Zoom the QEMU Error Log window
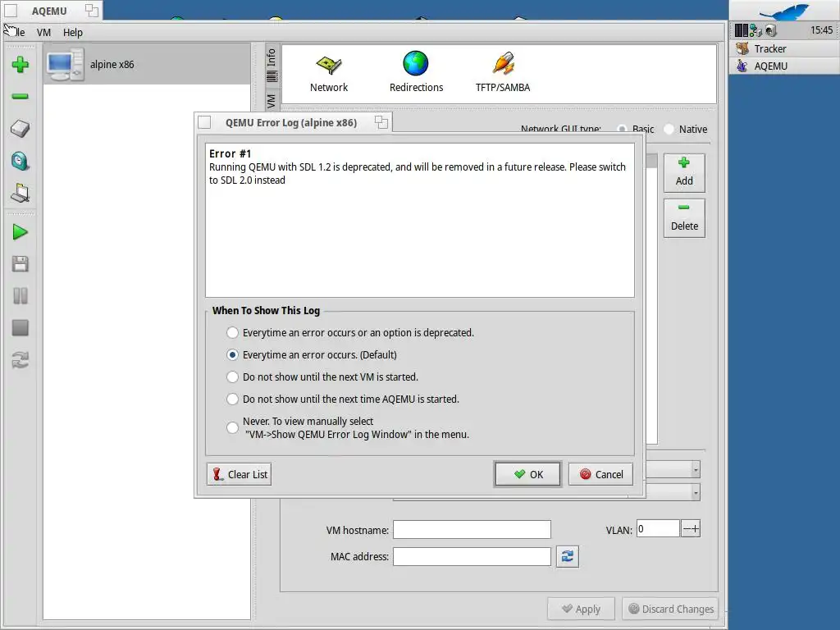The width and height of the screenshot is (840, 630). 381,122
